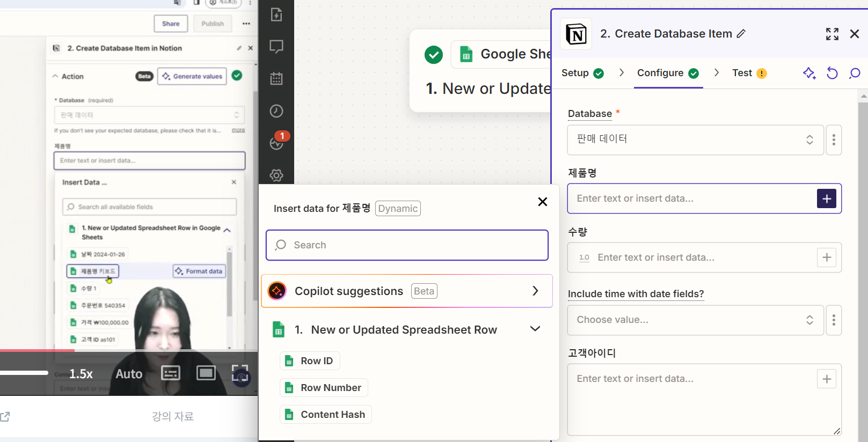Screen dimensions: 868x442
Task: Click green check on trigger step card
Action: (x=434, y=55)
